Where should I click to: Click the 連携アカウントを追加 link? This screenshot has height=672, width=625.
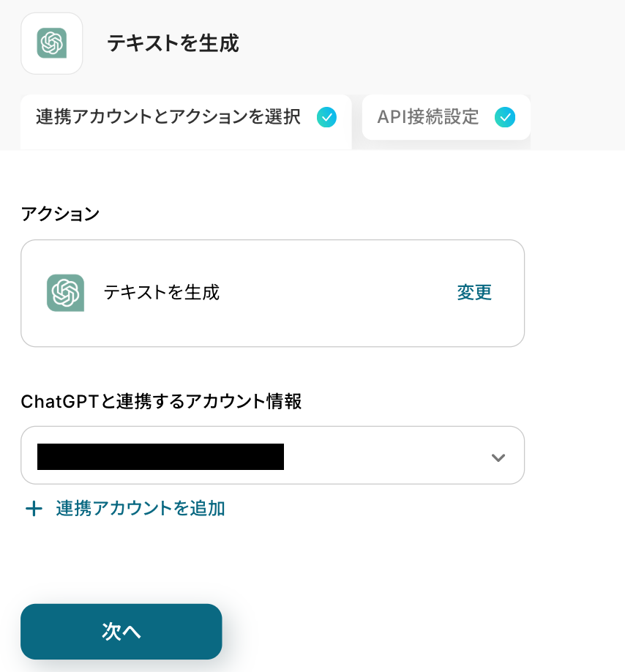point(141,509)
